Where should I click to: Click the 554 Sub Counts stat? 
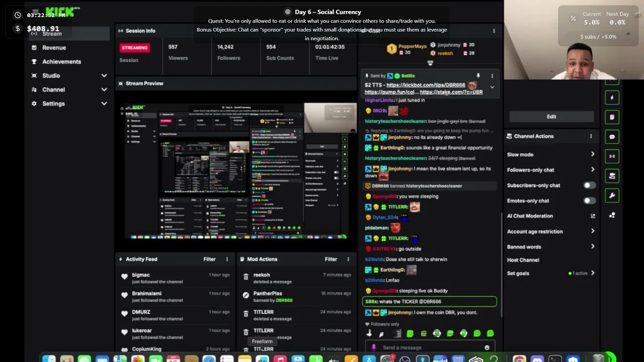pos(280,52)
